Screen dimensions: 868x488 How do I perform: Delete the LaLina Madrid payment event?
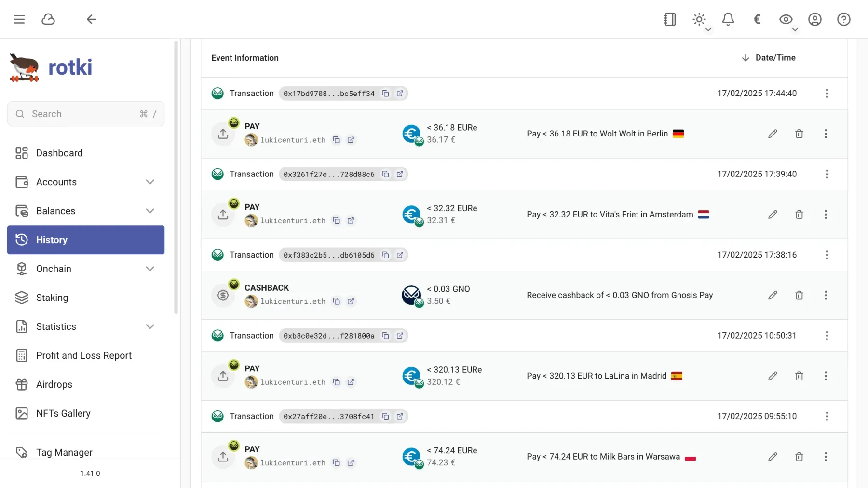click(799, 376)
